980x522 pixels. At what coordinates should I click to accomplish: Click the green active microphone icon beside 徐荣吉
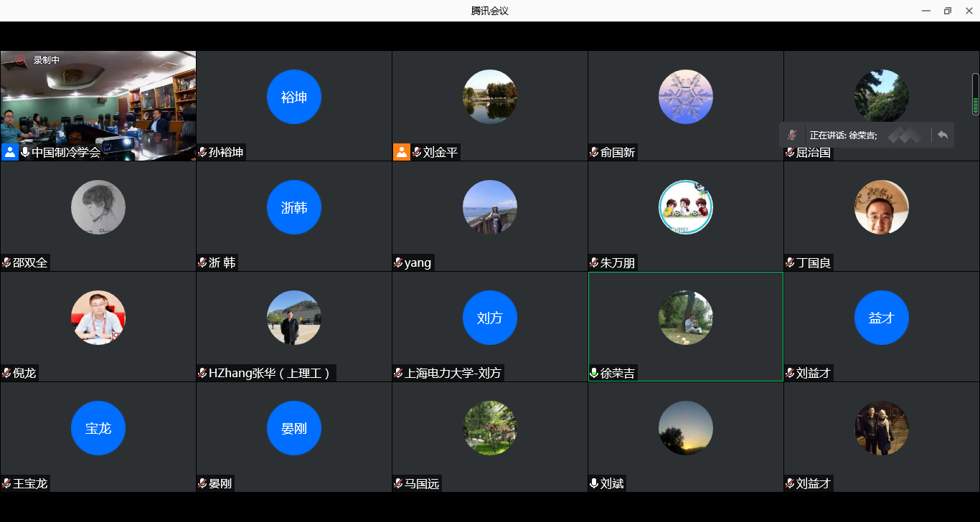(x=594, y=374)
